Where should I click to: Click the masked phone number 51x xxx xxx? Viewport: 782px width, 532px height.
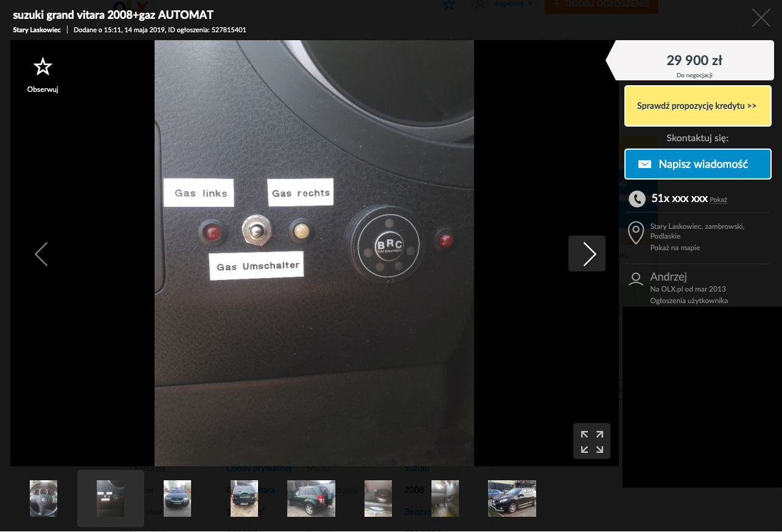(x=679, y=198)
